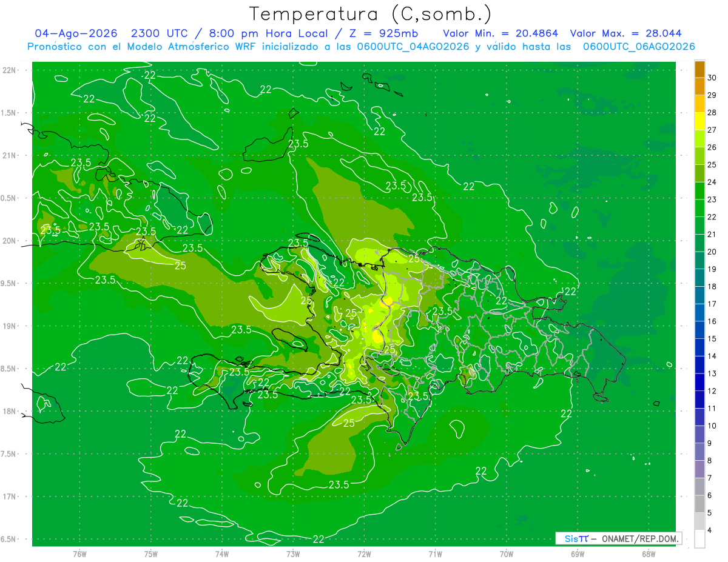Click "8:00 pm Hora Local" text
The width and height of the screenshot is (728, 562).
click(269, 33)
